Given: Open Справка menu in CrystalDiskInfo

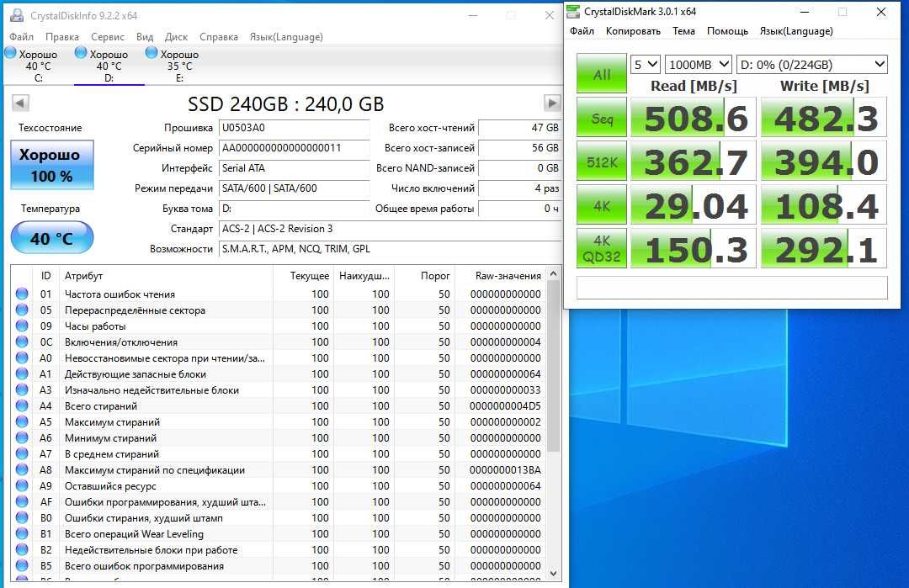Looking at the screenshot, I should click(x=219, y=36).
